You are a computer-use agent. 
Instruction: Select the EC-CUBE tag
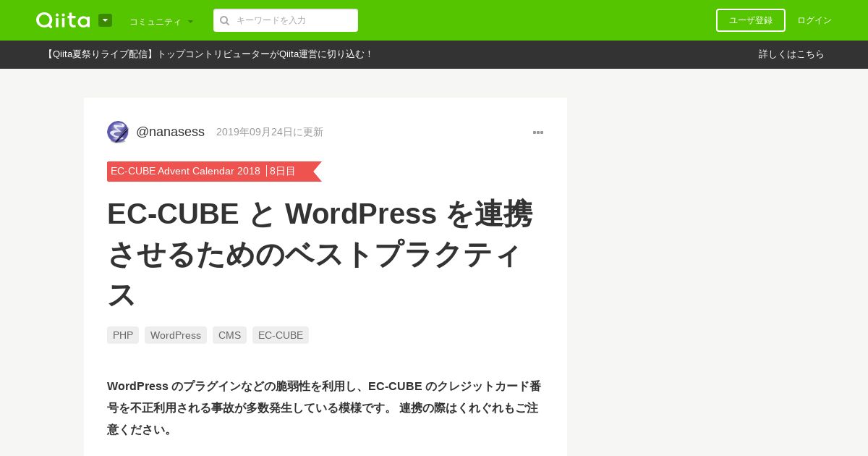click(281, 335)
